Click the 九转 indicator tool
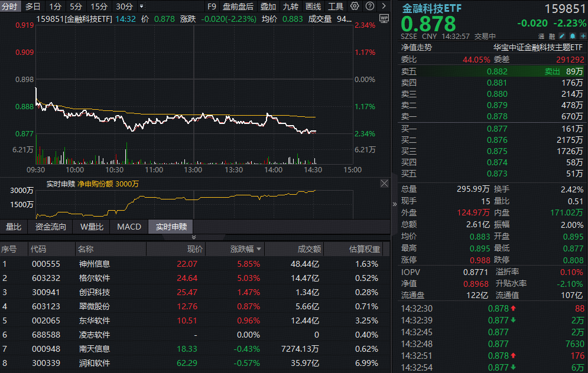This screenshot has width=588, height=373. click(290, 6)
